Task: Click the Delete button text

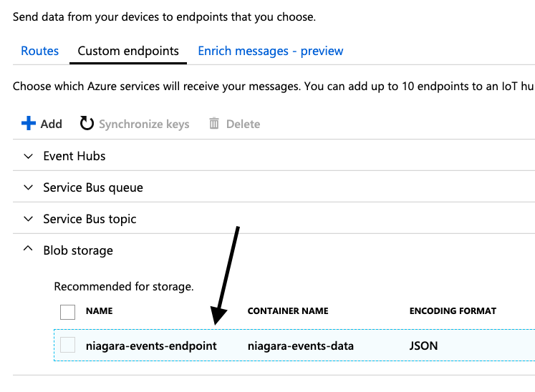Action: (x=243, y=124)
